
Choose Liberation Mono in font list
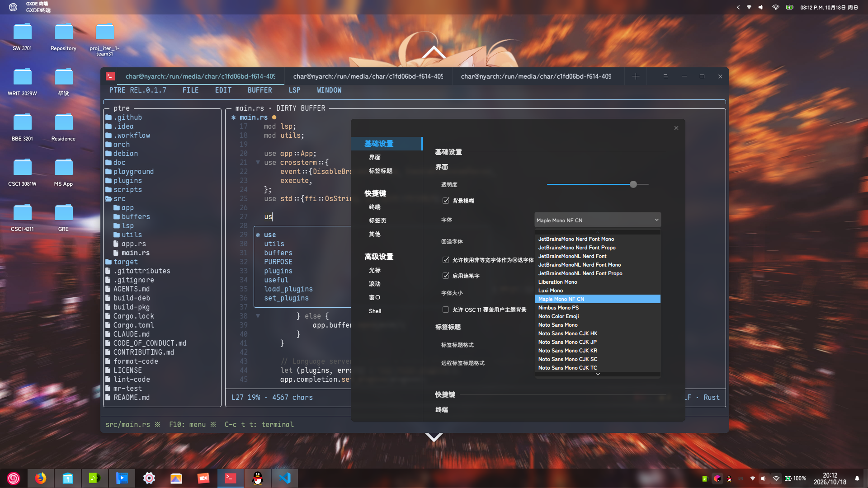point(598,282)
